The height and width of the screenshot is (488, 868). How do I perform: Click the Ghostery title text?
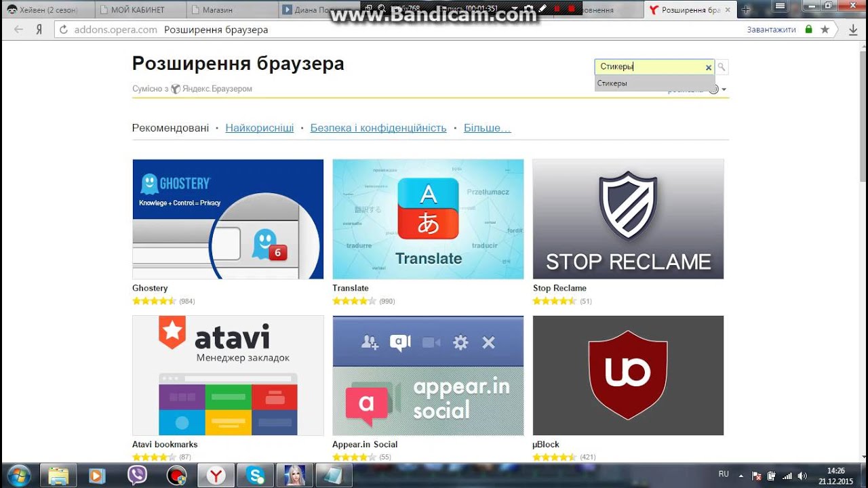(150, 288)
